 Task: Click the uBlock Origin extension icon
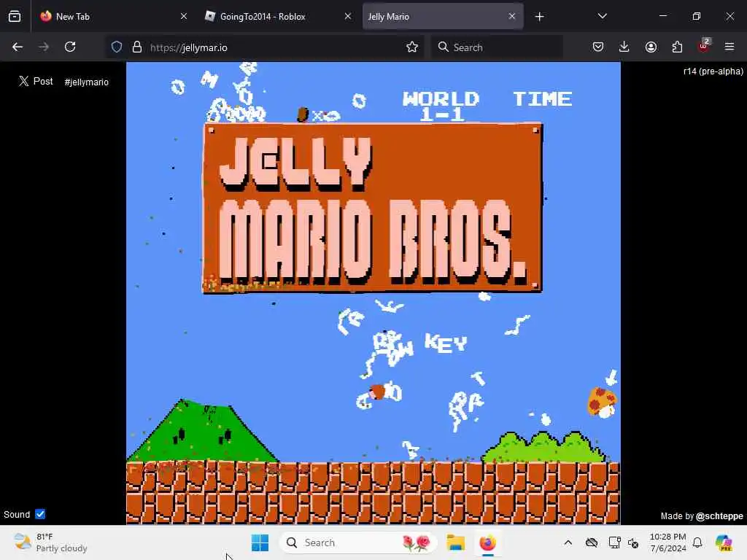tap(704, 46)
